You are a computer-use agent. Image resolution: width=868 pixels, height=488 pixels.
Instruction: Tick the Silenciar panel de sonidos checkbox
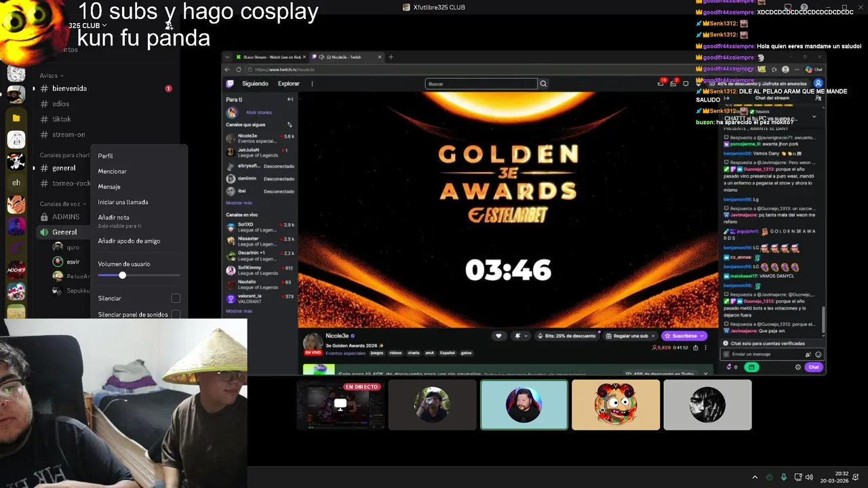[176, 314]
